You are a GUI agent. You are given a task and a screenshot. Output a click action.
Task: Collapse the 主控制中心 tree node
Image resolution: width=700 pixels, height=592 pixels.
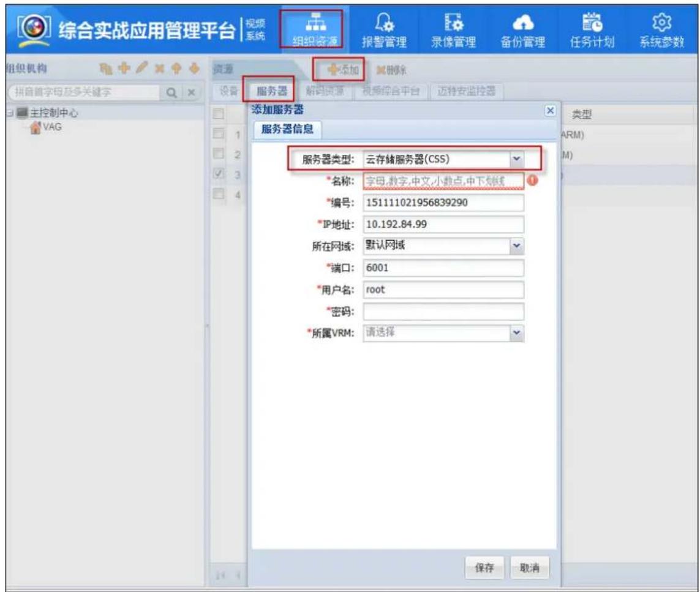point(10,113)
